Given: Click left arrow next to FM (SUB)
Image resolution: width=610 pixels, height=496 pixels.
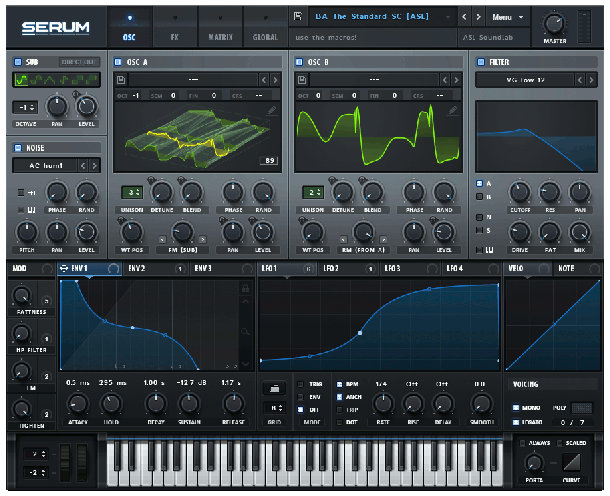Looking at the screenshot, I should (162, 240).
